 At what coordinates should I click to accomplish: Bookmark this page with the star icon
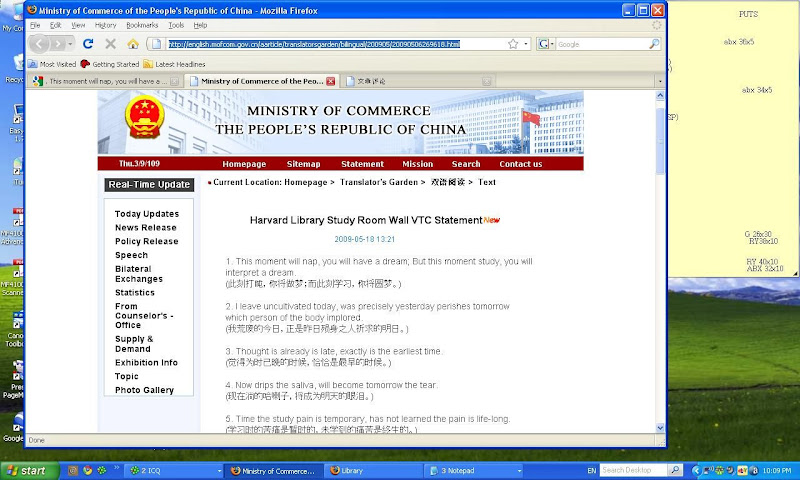coord(513,44)
